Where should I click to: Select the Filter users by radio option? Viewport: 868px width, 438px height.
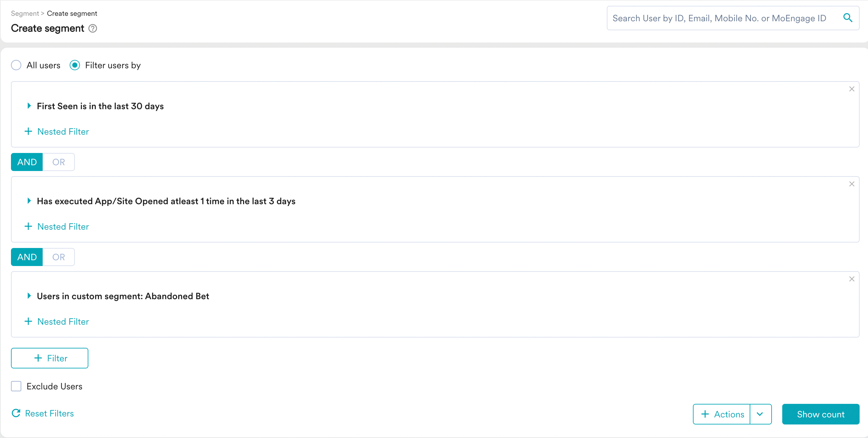(75, 65)
